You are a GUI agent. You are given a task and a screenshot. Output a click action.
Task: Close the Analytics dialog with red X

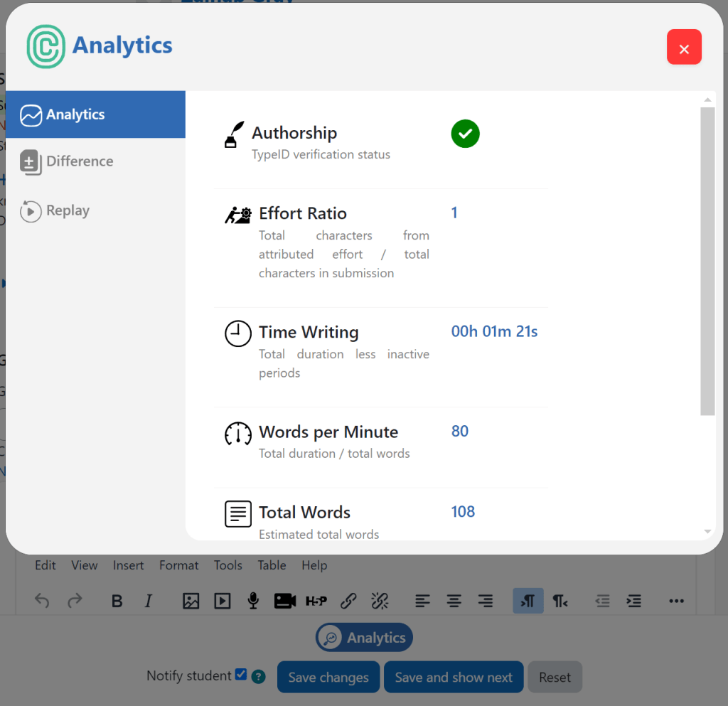pos(684,48)
